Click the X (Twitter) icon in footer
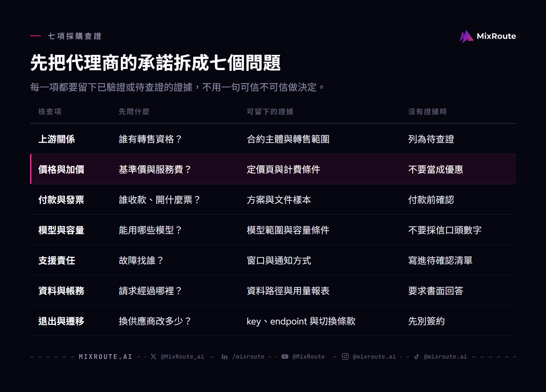Image resolution: width=546 pixels, height=392 pixels. tap(154, 357)
